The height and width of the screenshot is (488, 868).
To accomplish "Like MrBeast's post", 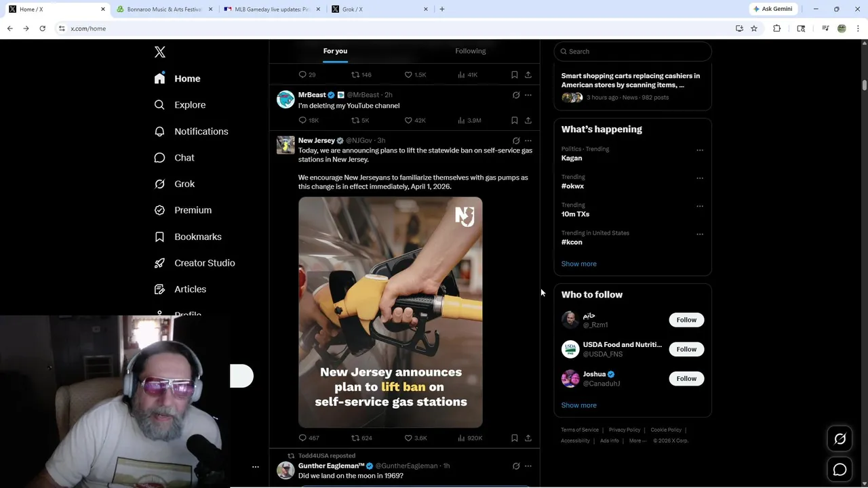I will 415,120.
